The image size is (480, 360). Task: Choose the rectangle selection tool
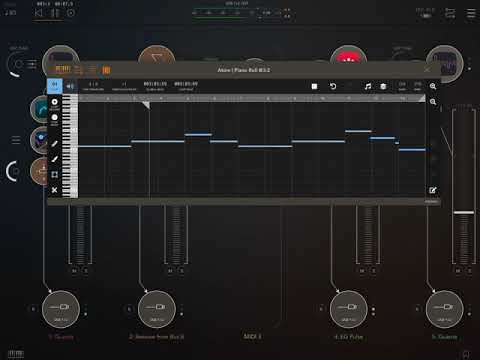pyautogui.click(x=55, y=174)
